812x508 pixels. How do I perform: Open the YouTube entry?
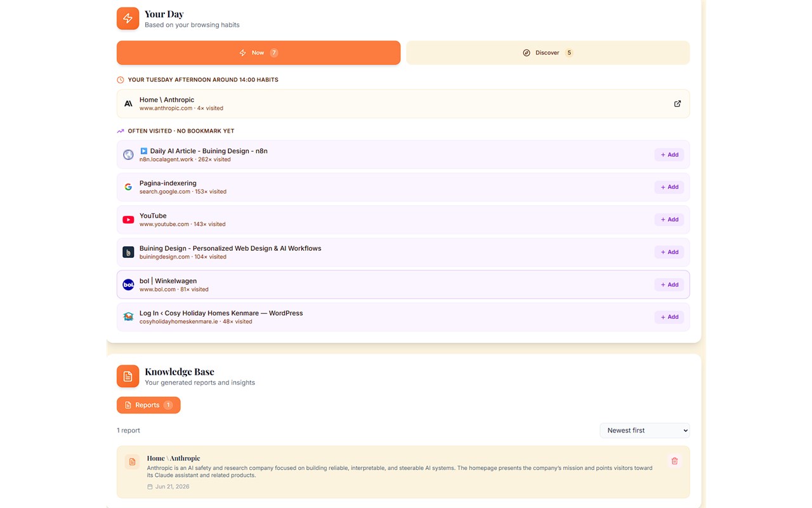[x=403, y=220]
